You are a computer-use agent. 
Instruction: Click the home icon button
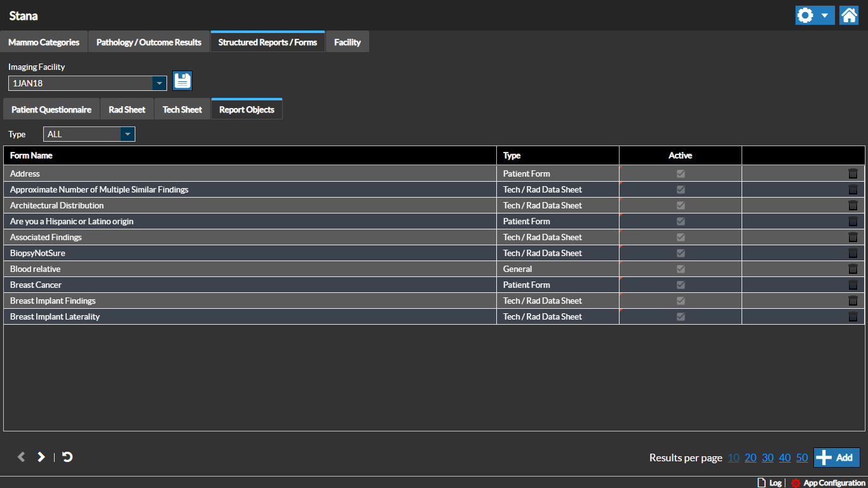[849, 15]
